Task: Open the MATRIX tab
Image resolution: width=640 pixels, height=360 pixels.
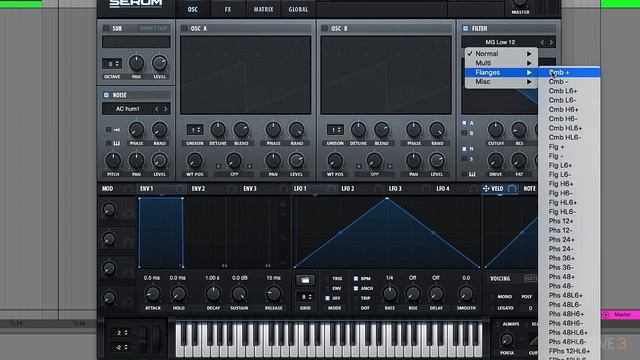Action: 263,9
